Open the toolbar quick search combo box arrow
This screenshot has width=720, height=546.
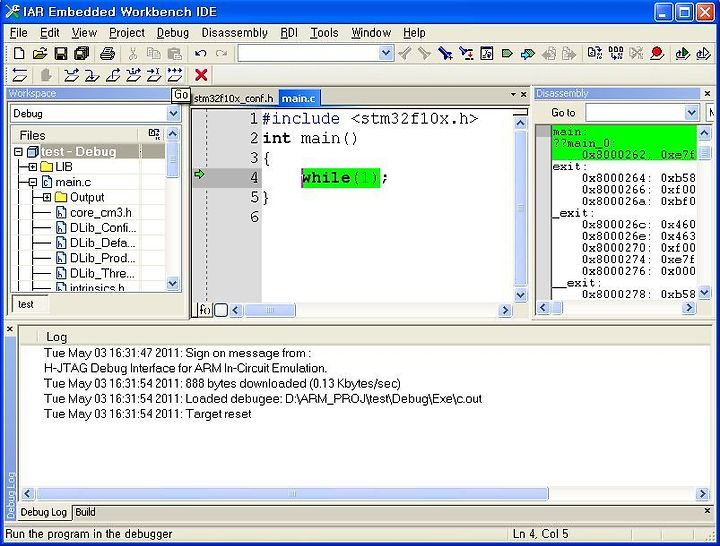point(386,53)
